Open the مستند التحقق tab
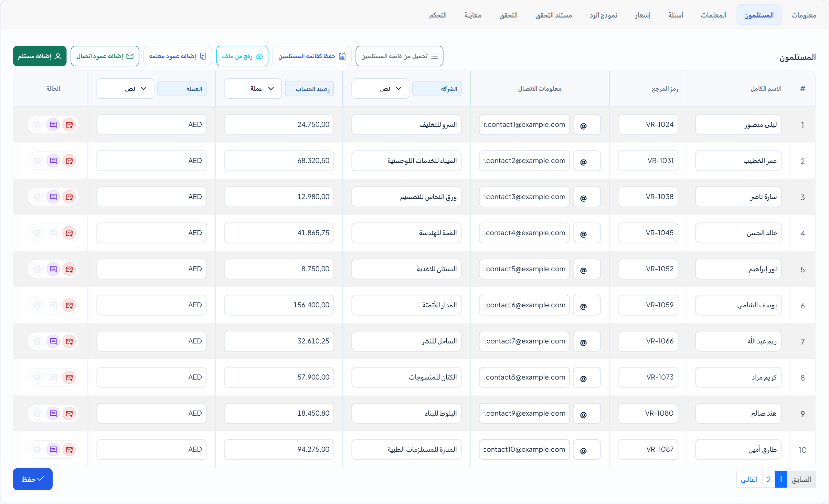 coord(553,15)
